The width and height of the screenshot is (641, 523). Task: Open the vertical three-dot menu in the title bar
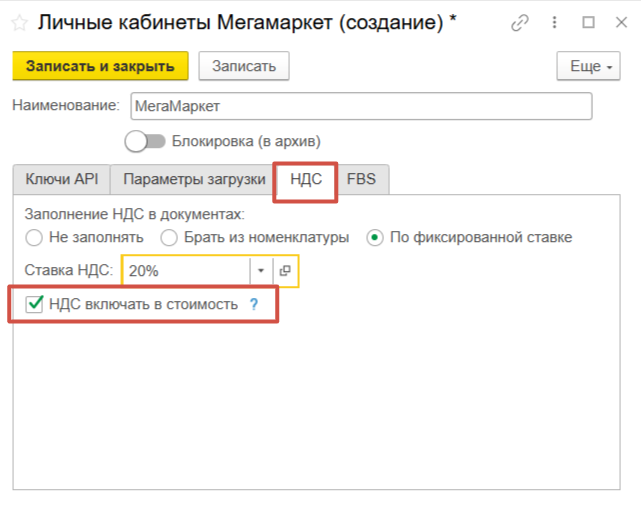pyautogui.click(x=553, y=22)
